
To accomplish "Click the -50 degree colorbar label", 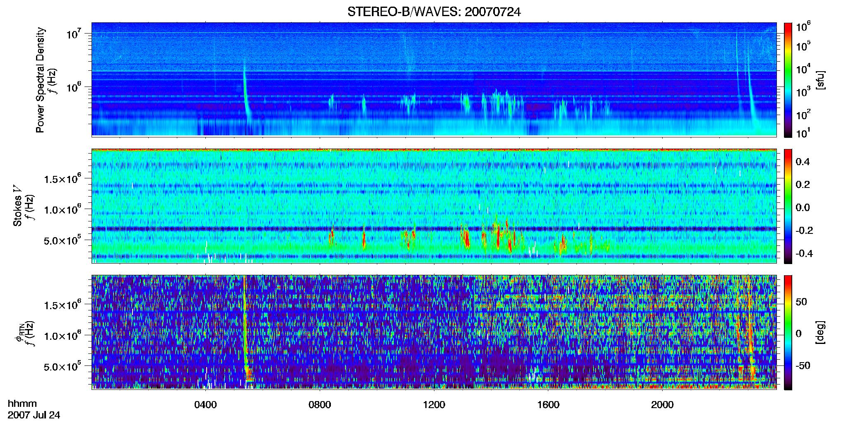I will pos(803,365).
